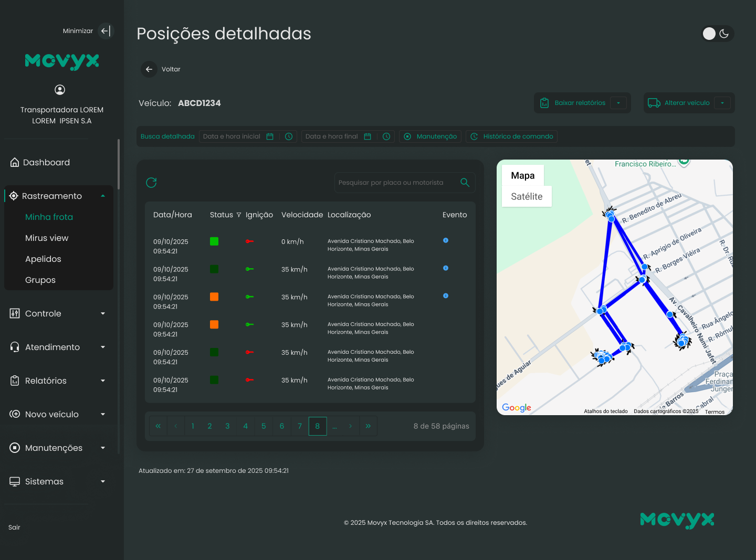Click bright green status square on 0 km/h row
This screenshot has width=756, height=560.
[x=214, y=241]
